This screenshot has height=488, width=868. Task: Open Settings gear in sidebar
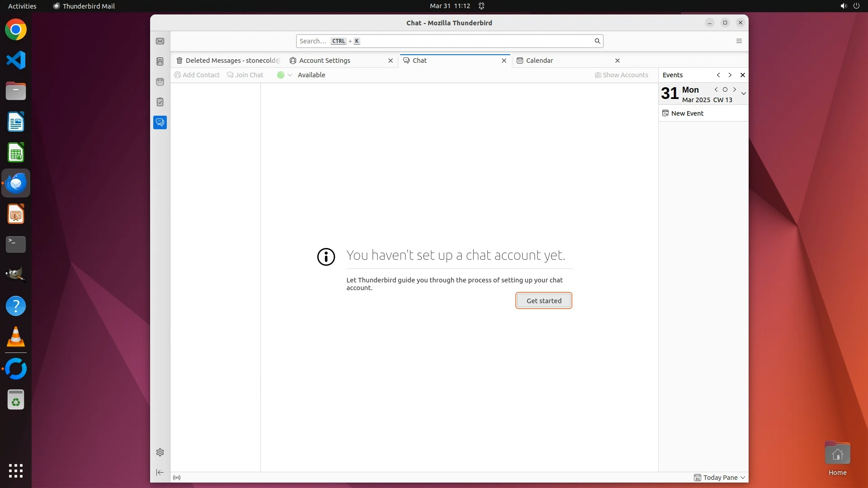160,452
